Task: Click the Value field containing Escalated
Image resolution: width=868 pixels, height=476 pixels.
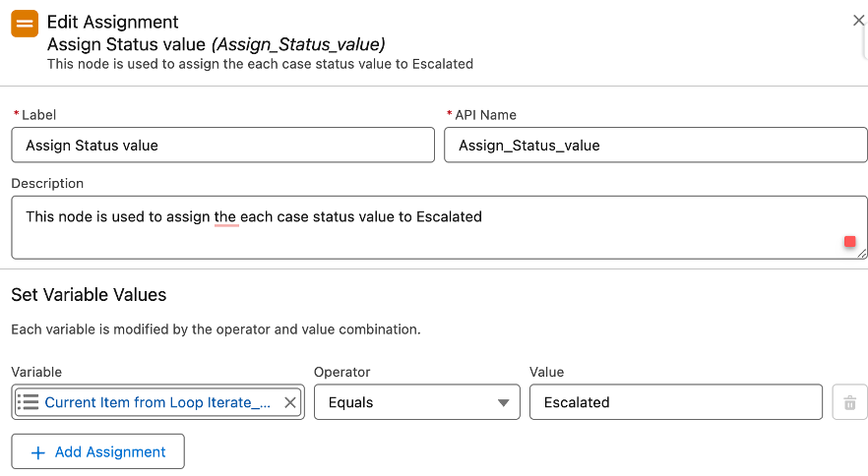Action: point(676,402)
